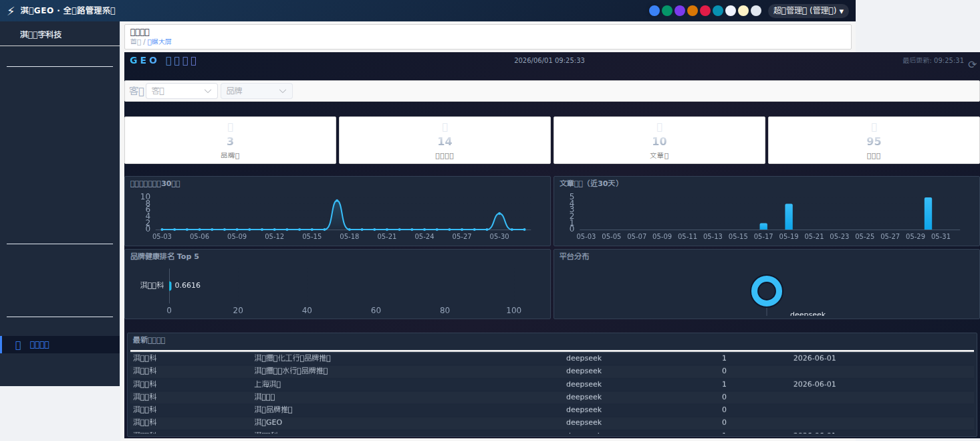
Task: Open the stat card showing 95
Action: click(874, 140)
